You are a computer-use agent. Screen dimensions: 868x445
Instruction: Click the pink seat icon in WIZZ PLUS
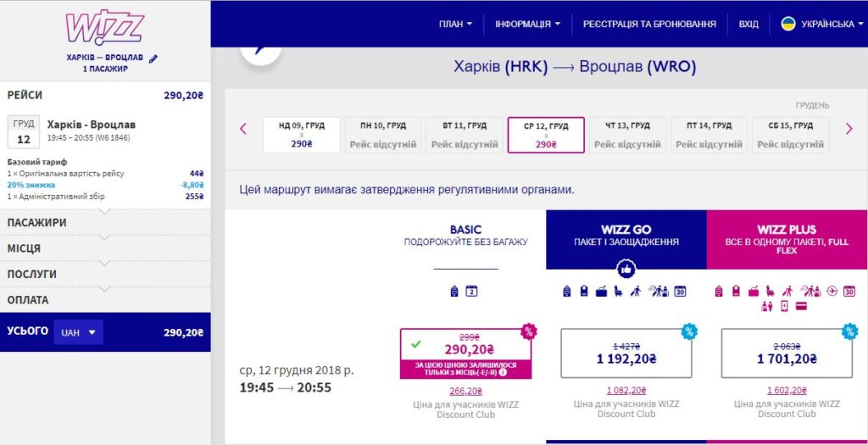coord(770,291)
